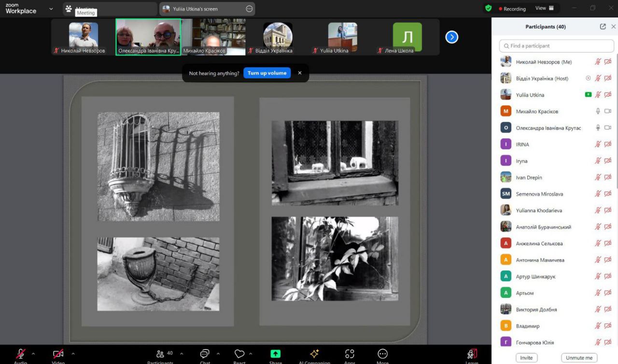Open Yuliia Utkina's screen share options
Image resolution: width=618 pixels, height=364 pixels.
(x=249, y=9)
